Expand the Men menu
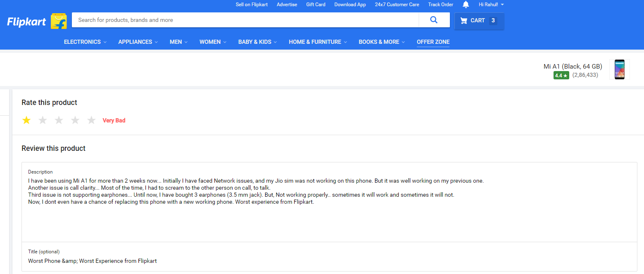The height and width of the screenshot is (274, 644). (x=178, y=42)
